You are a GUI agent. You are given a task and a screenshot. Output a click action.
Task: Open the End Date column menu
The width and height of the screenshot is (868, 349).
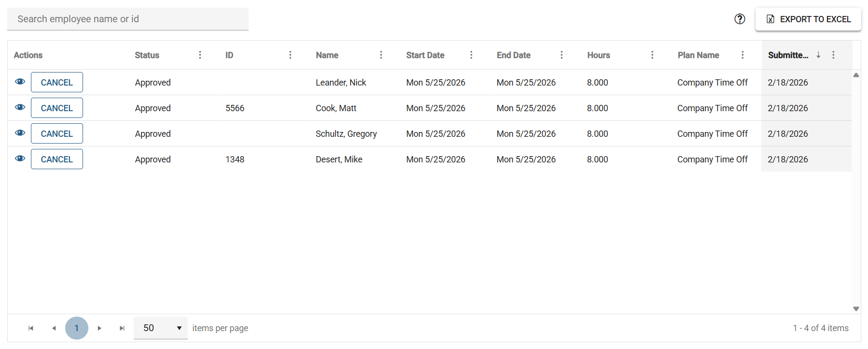[561, 55]
